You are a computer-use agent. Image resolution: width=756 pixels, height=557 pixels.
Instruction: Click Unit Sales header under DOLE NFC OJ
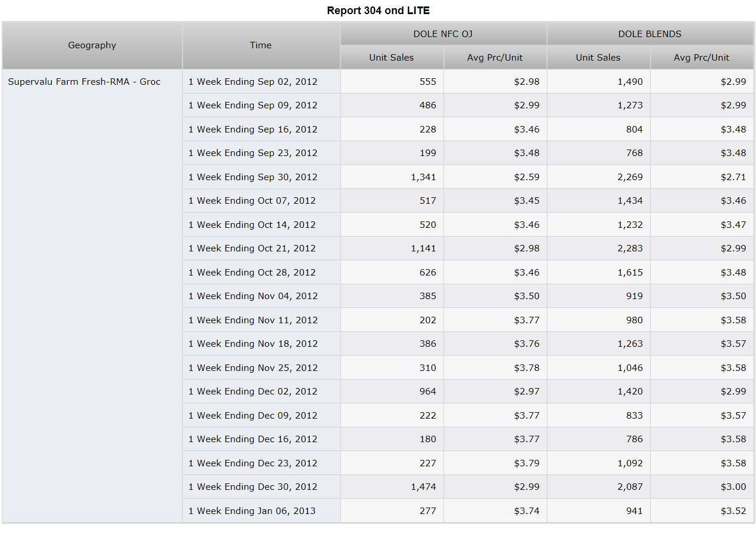[x=392, y=57]
